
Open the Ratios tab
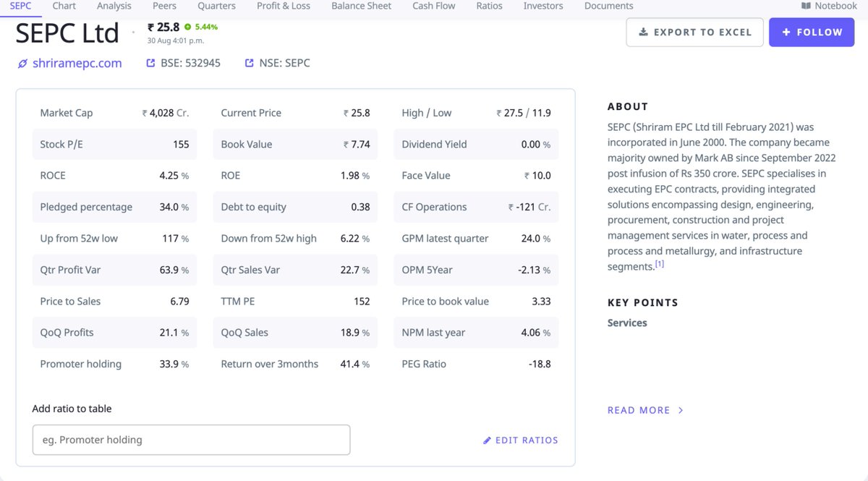[489, 6]
